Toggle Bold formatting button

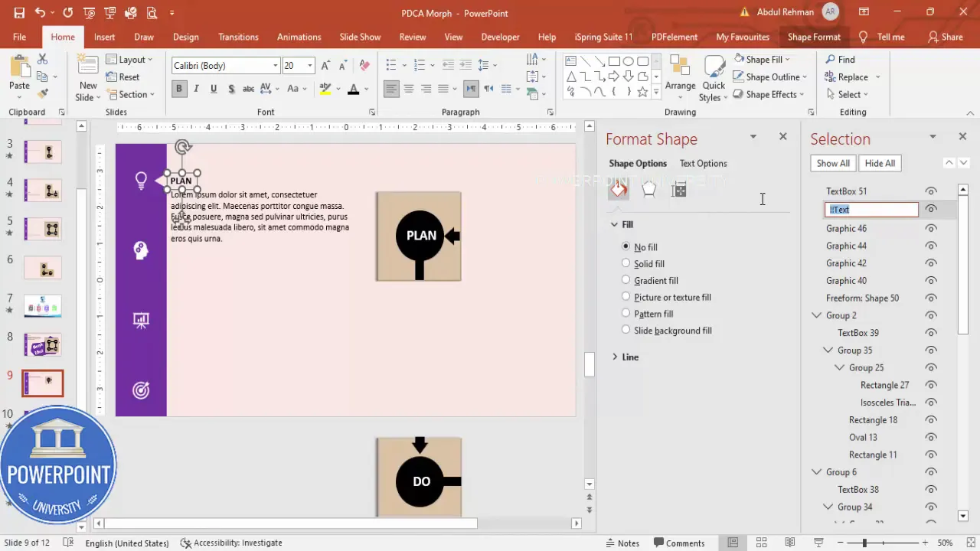179,89
